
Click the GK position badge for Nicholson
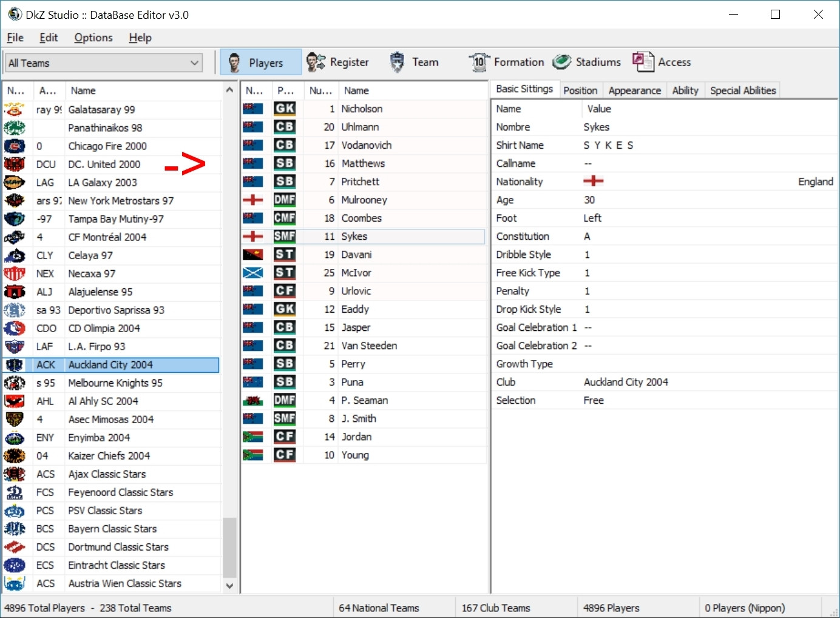point(285,109)
